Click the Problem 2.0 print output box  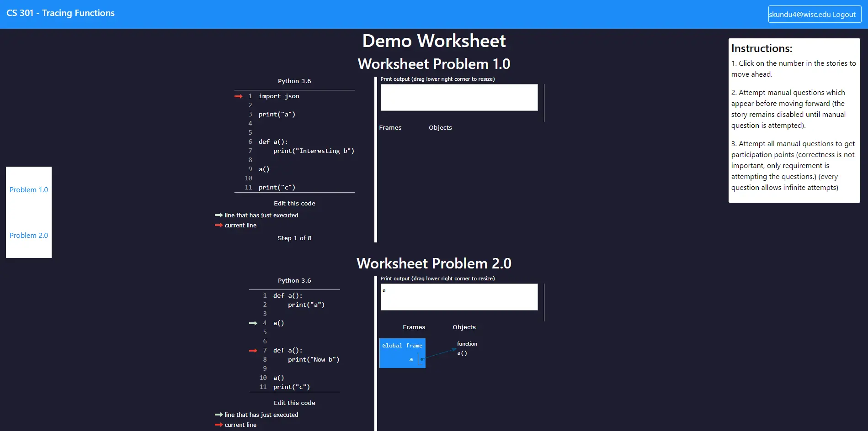pyautogui.click(x=459, y=297)
